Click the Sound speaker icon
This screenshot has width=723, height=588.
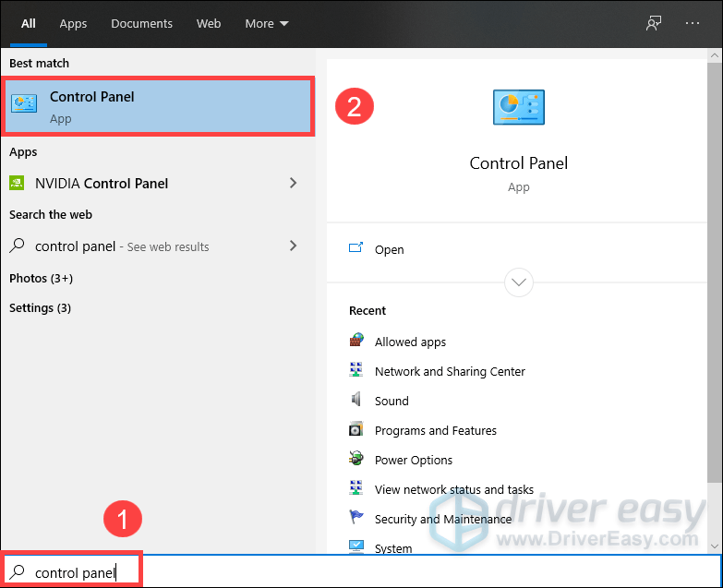tap(356, 399)
